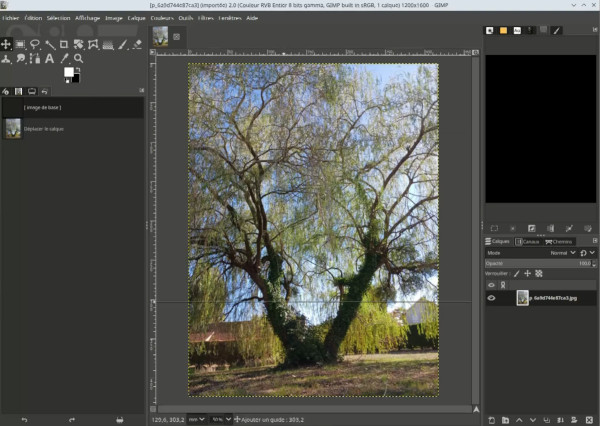Switch to Undo History tab

pyautogui.click(x=45, y=91)
